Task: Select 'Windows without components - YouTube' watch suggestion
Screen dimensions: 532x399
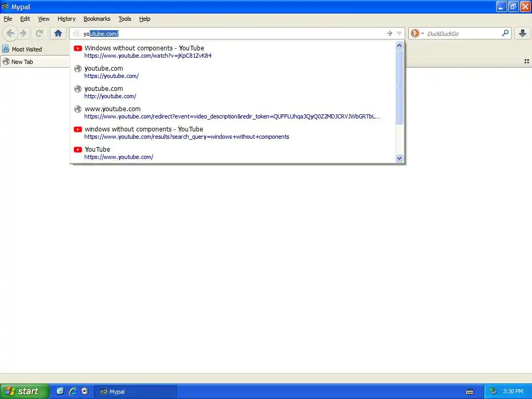Action: pos(233,51)
